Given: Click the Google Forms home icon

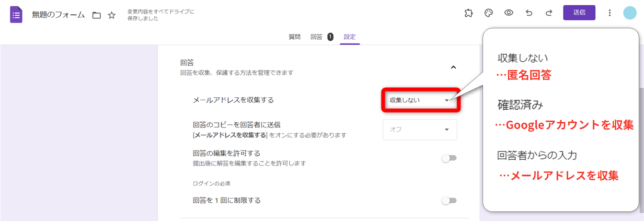Looking at the screenshot, I should [16, 14].
